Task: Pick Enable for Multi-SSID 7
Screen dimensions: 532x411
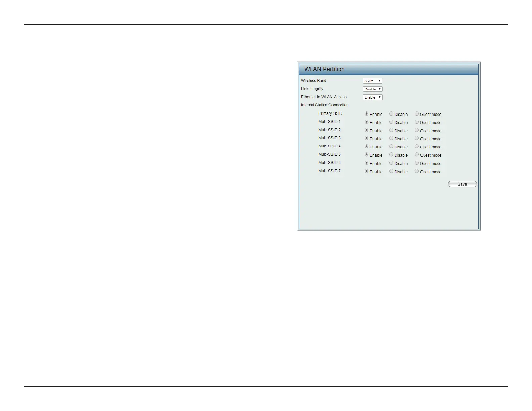Action: (367, 171)
